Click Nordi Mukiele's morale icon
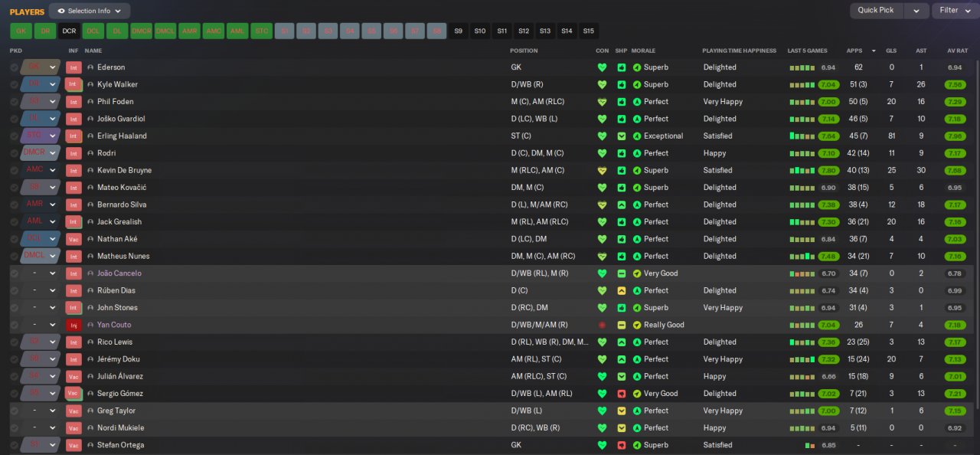980x455 pixels. [x=637, y=428]
